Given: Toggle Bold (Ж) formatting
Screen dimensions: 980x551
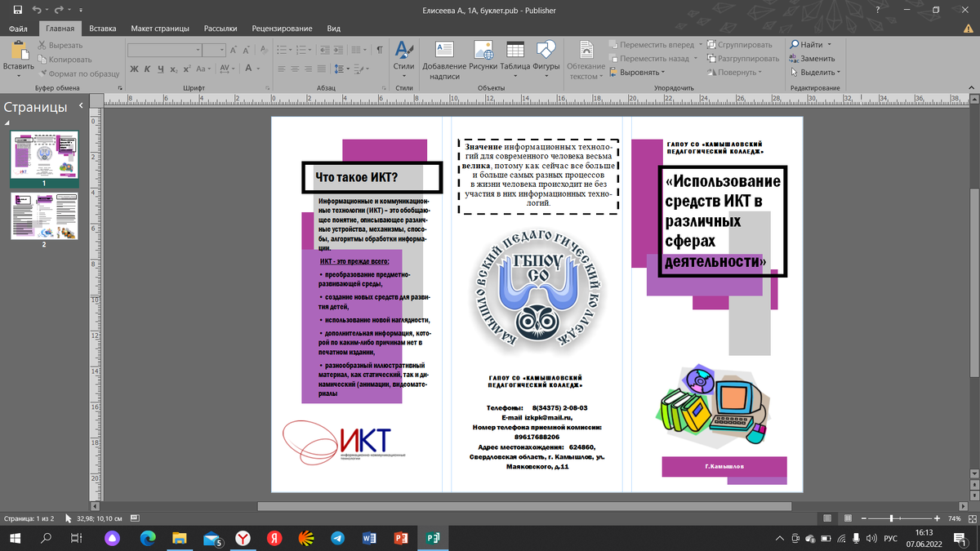Looking at the screenshot, I should pyautogui.click(x=135, y=69).
